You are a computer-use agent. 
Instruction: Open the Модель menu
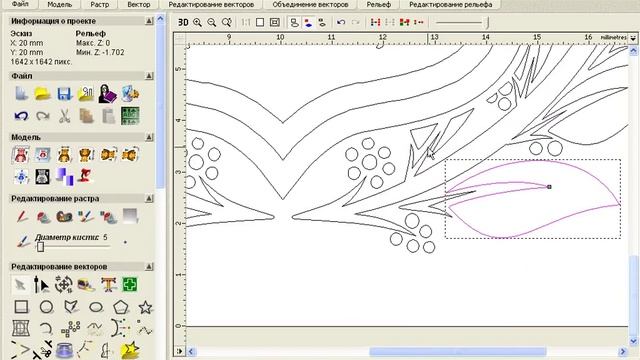[x=60, y=4]
